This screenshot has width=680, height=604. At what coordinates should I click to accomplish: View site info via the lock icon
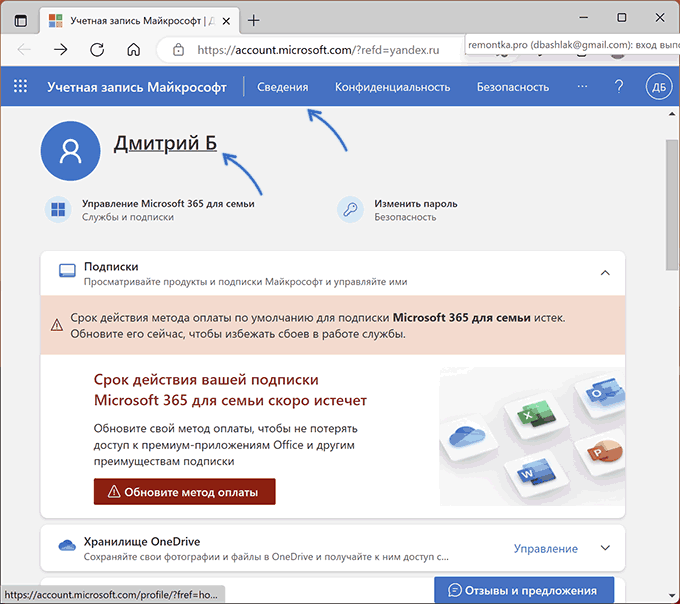pos(178,50)
